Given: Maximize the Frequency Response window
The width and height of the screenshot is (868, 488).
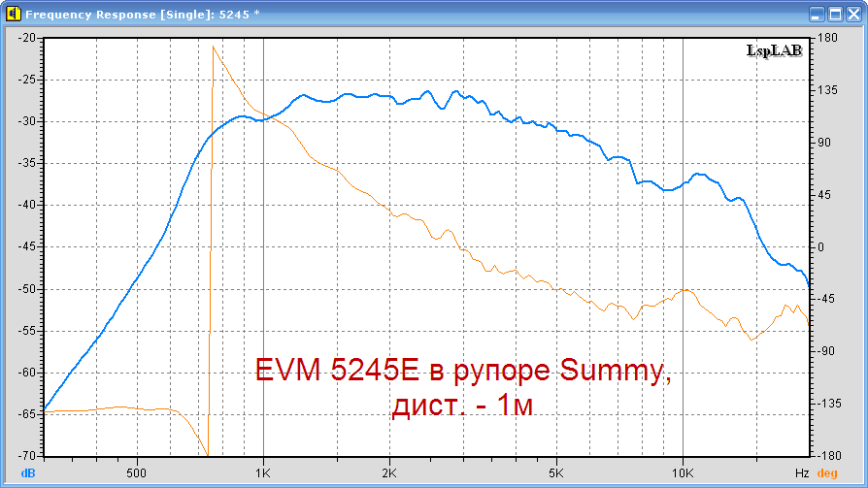Looking at the screenshot, I should click(835, 14).
